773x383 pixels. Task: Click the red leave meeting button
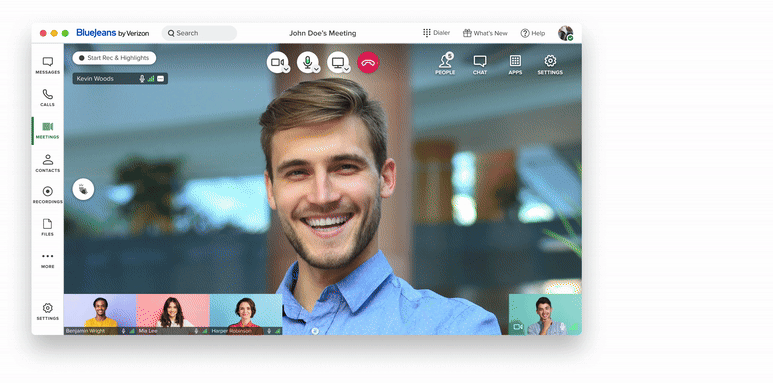[x=368, y=63]
